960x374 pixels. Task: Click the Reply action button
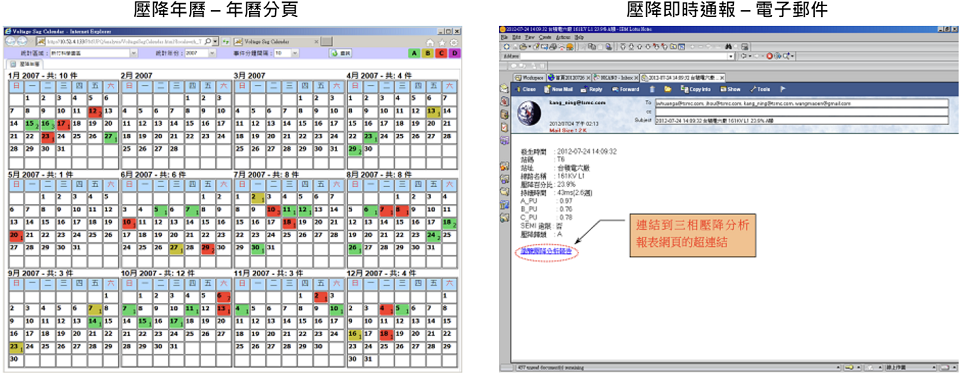[591, 89]
